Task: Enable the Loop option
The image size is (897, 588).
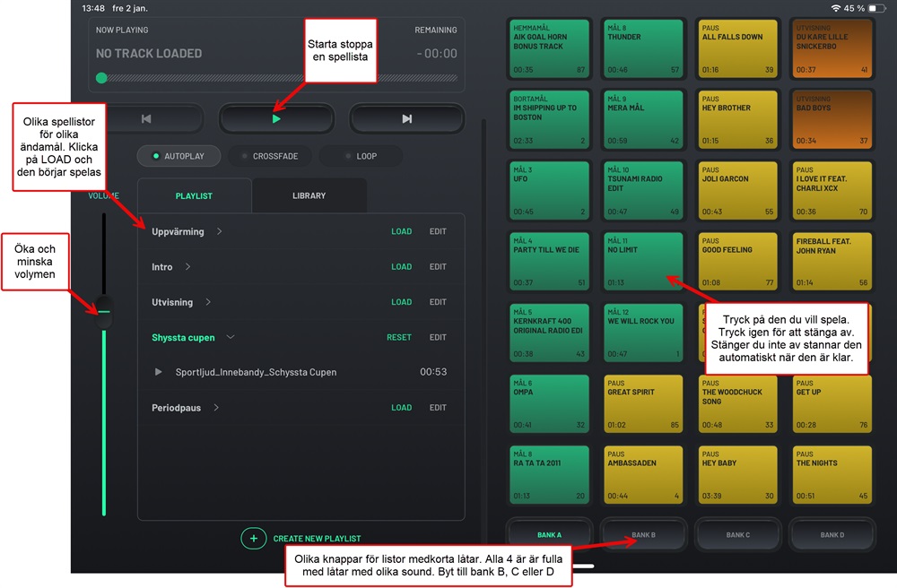Action: 360,156
